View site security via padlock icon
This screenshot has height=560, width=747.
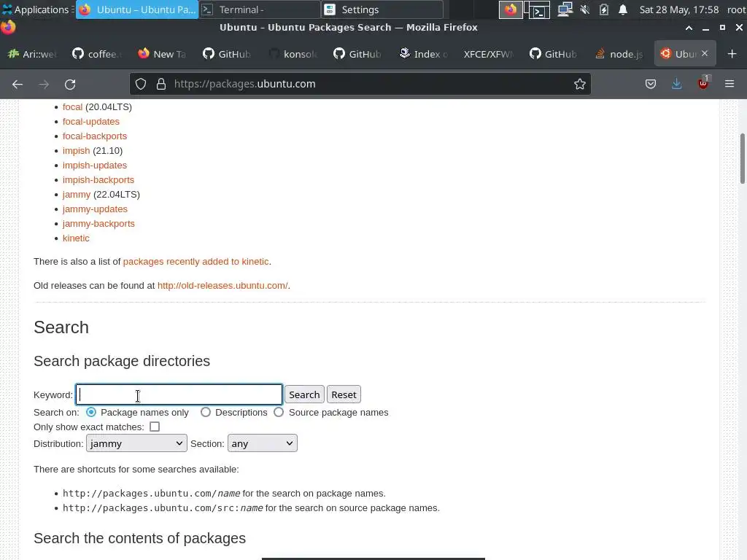tap(161, 84)
